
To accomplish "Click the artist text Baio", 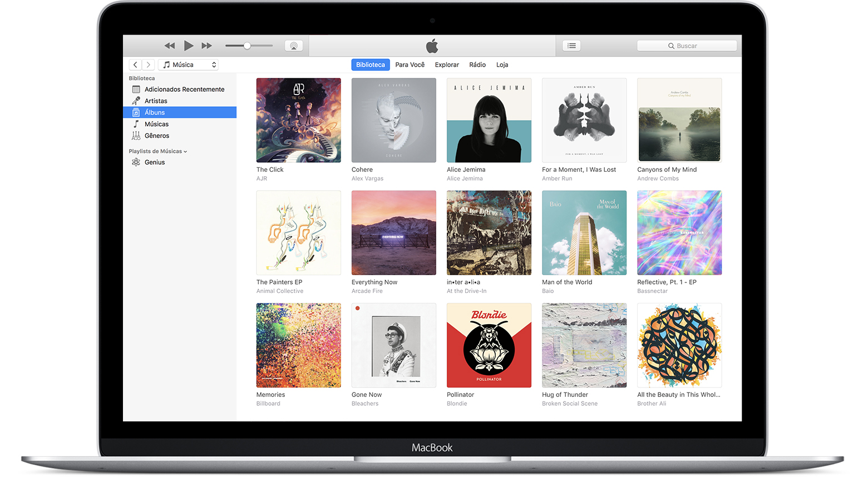I will [548, 291].
